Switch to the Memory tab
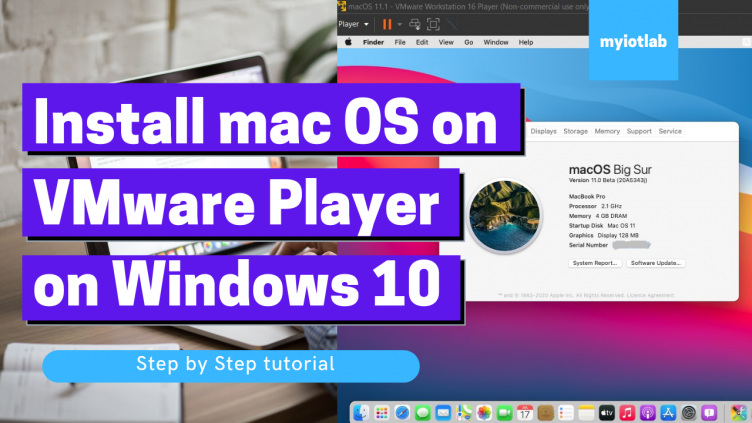 (x=607, y=131)
